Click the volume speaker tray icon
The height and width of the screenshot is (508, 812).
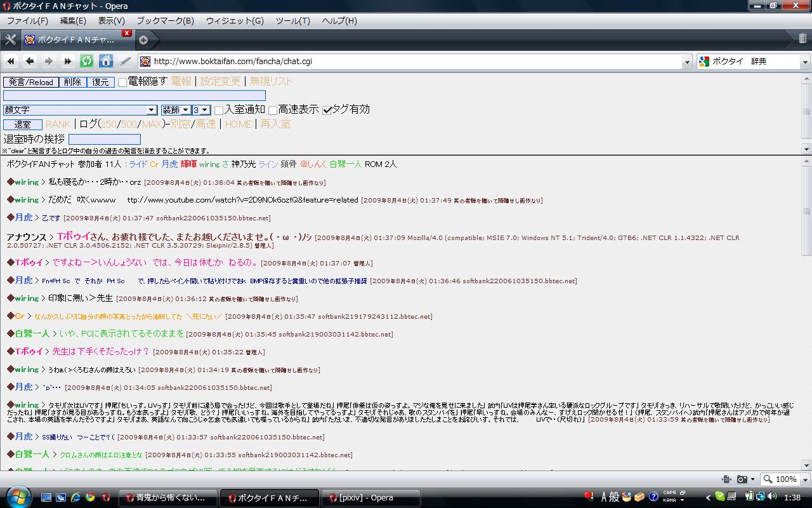click(771, 497)
